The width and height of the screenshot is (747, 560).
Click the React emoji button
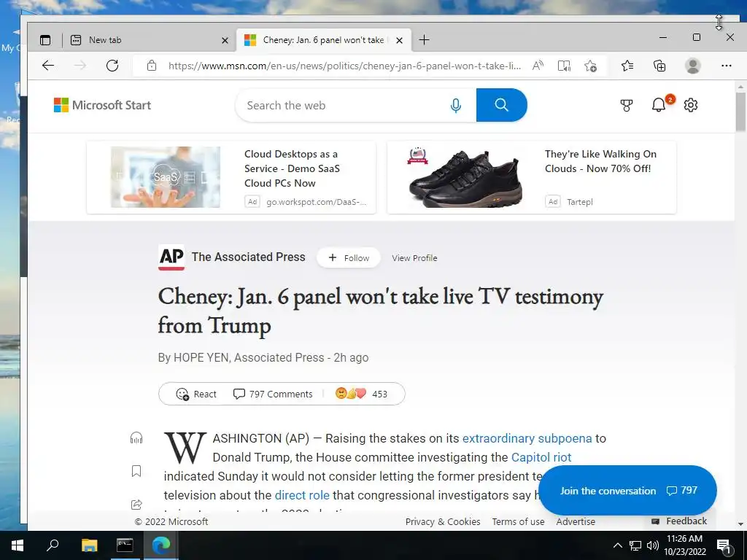coord(196,394)
